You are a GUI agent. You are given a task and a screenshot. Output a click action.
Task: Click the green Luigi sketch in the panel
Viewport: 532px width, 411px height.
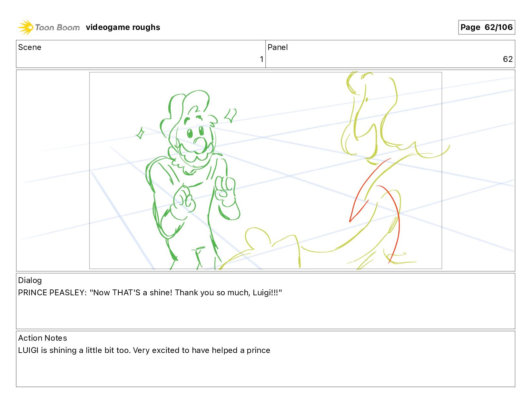pos(193,180)
